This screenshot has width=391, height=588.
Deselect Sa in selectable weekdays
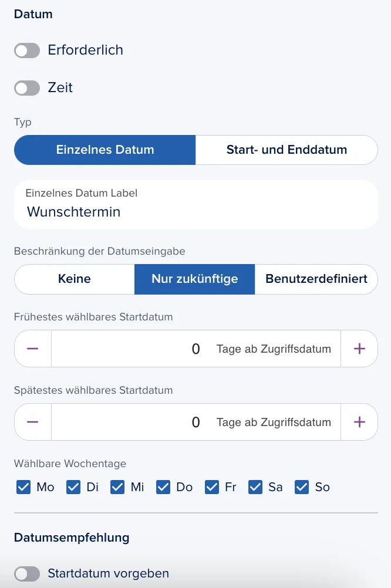point(255,487)
